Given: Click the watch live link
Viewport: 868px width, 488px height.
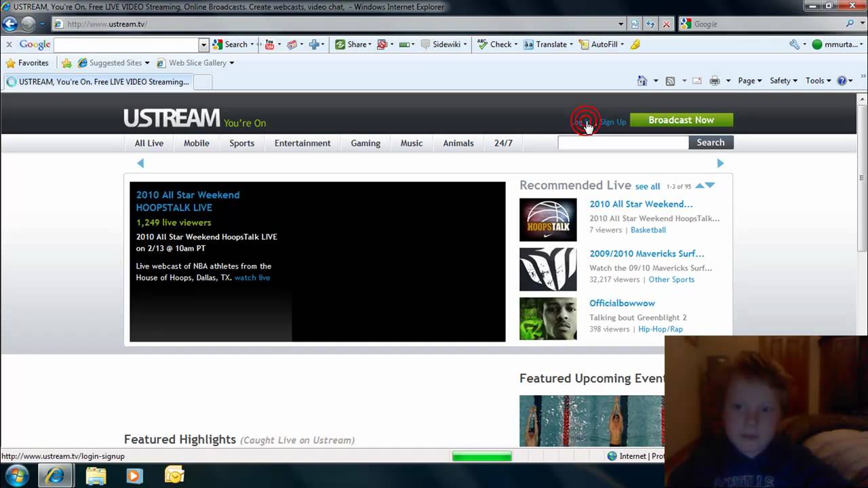Looking at the screenshot, I should coord(252,277).
